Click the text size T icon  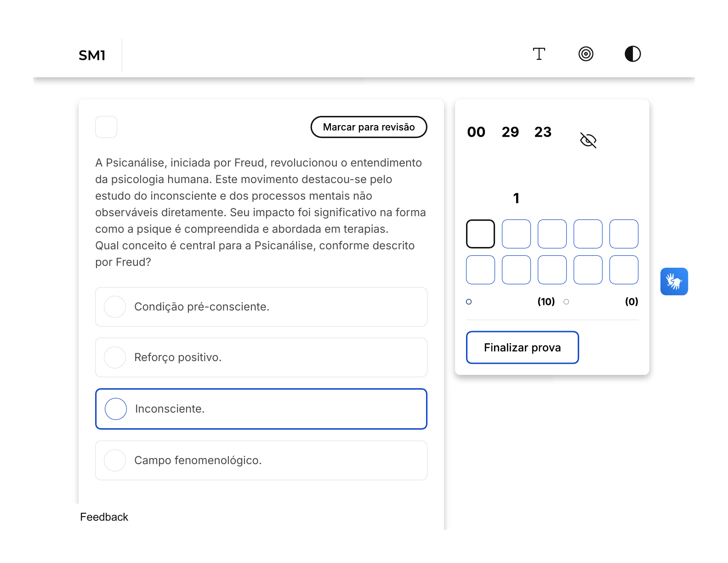click(539, 54)
